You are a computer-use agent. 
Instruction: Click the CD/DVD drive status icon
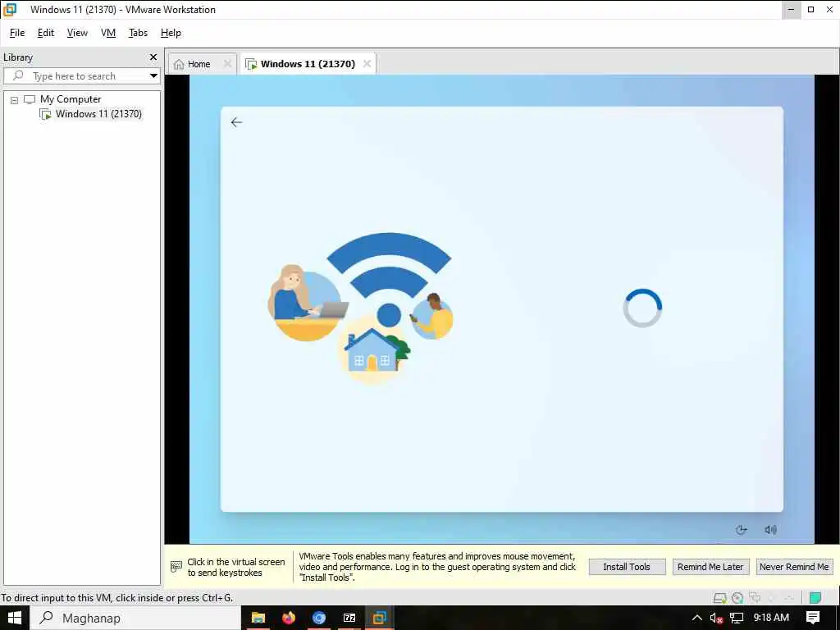click(737, 598)
